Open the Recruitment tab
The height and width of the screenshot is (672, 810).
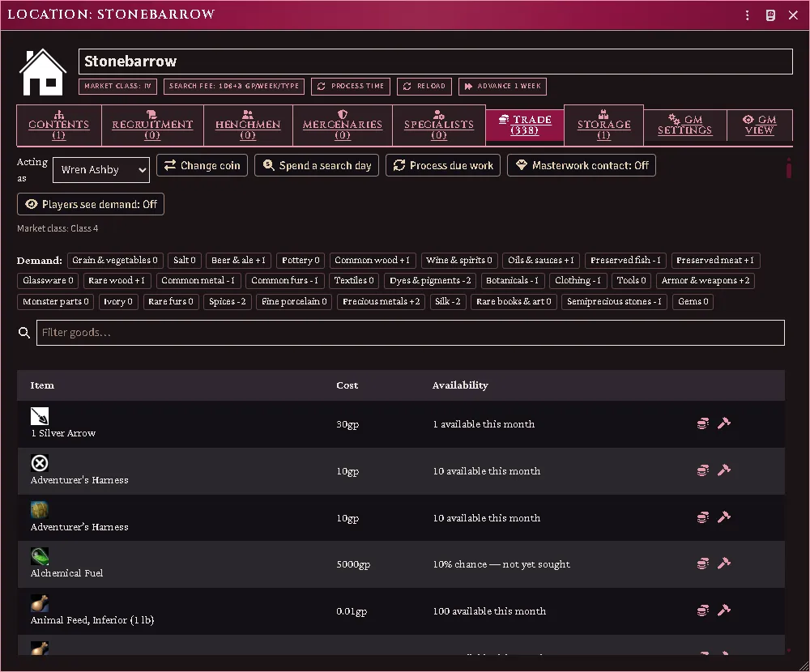pyautogui.click(x=152, y=125)
